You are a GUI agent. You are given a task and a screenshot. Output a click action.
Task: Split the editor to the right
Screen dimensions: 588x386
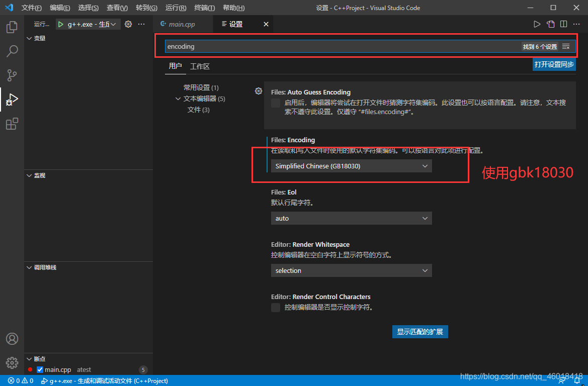pyautogui.click(x=564, y=24)
